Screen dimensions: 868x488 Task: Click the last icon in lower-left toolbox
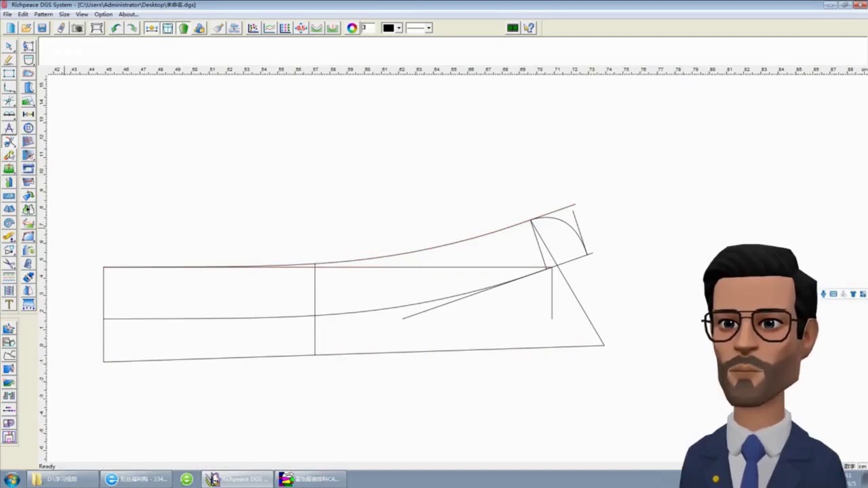[x=9, y=436]
